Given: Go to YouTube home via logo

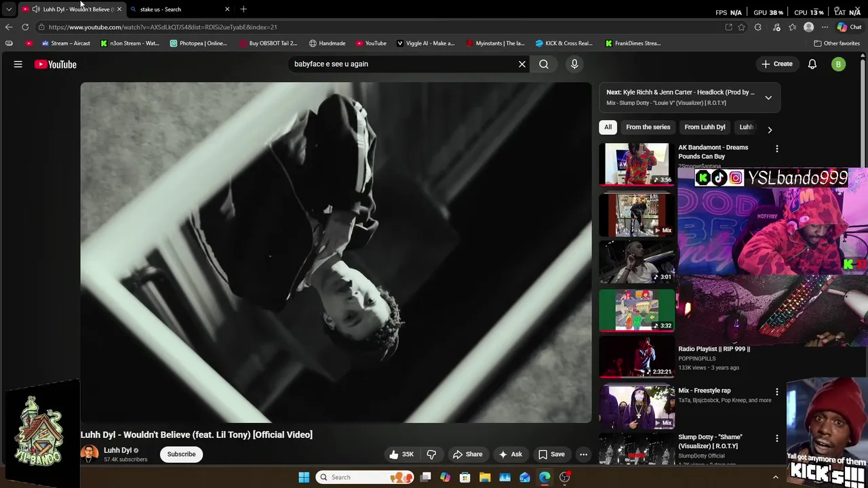Looking at the screenshot, I should [x=56, y=64].
